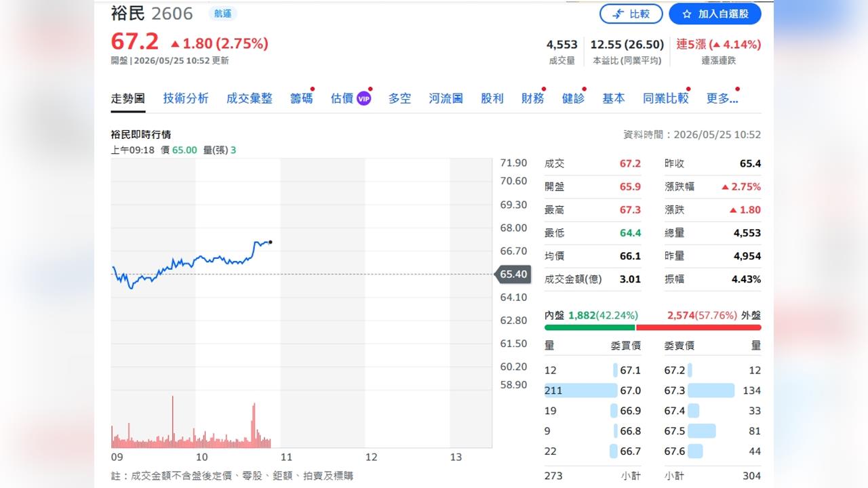Click the 成交金額(億) value 3.01
This screenshot has height=488, width=868.
tap(630, 279)
